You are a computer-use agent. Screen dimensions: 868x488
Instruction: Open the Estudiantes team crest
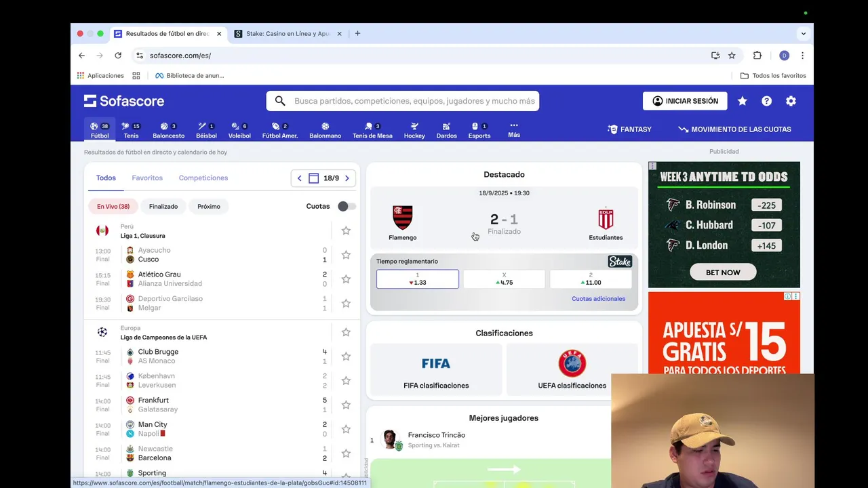[x=606, y=219]
